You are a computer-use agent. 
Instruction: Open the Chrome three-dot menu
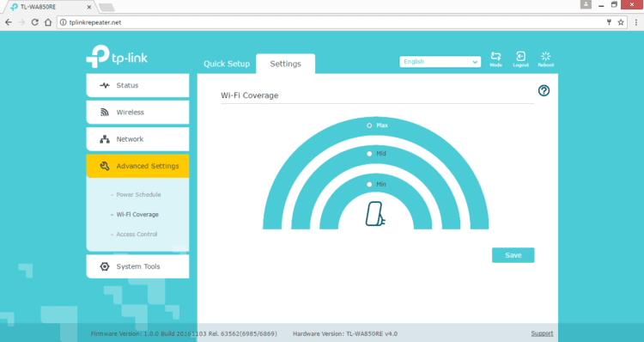click(635, 22)
